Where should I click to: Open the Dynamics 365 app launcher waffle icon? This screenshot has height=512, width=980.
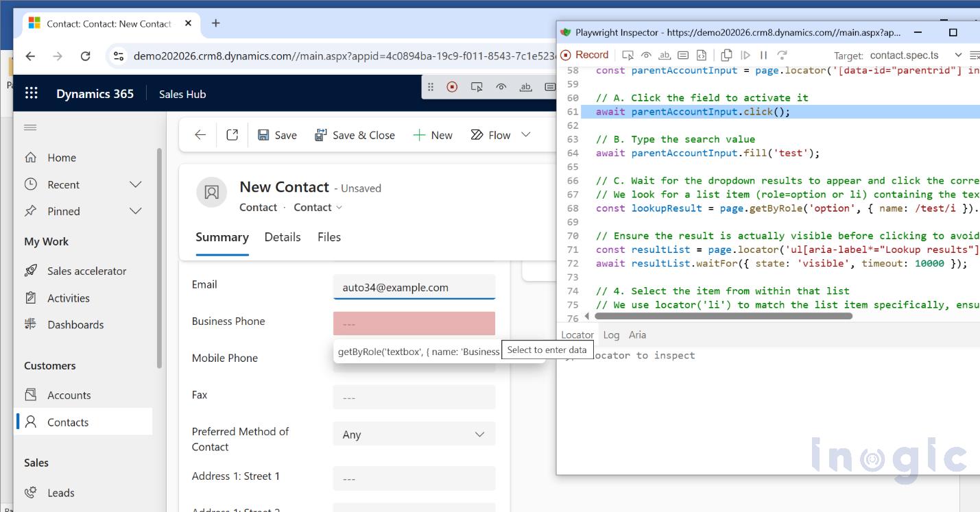coord(31,93)
